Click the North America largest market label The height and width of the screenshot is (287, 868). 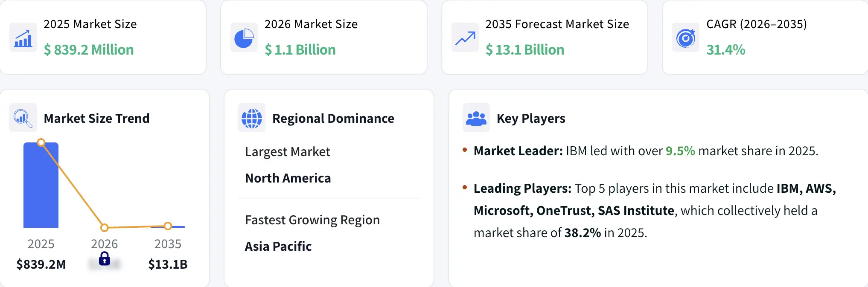[x=288, y=178]
